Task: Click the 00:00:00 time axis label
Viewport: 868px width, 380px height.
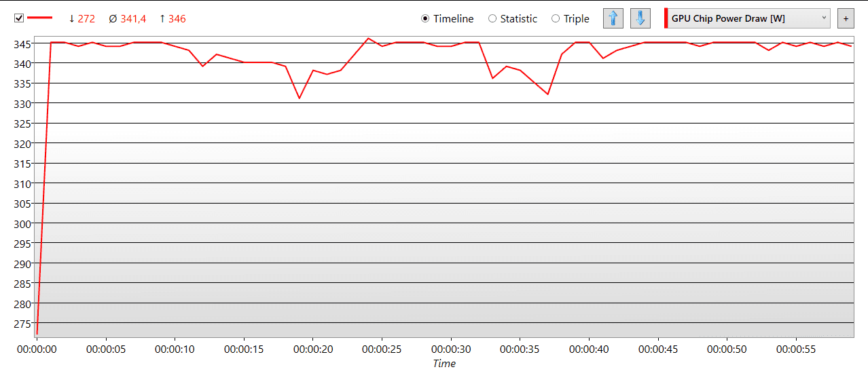Action: [37, 349]
